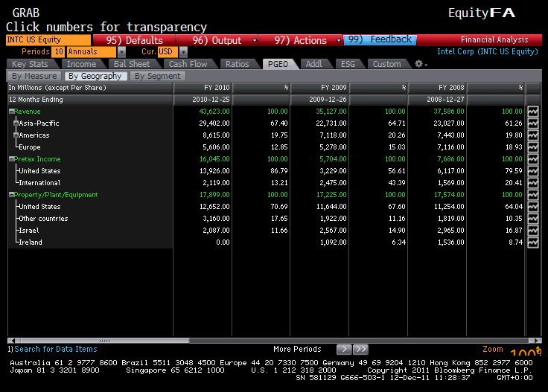Image resolution: width=548 pixels, height=392 pixels.
Task: Click chart icon for the Asia-Pacific row
Action: 532,123
